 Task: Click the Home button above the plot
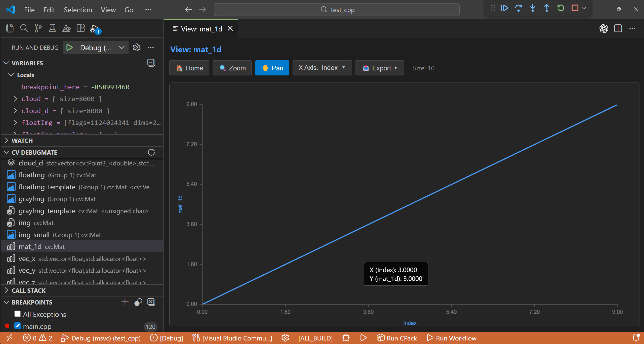189,68
